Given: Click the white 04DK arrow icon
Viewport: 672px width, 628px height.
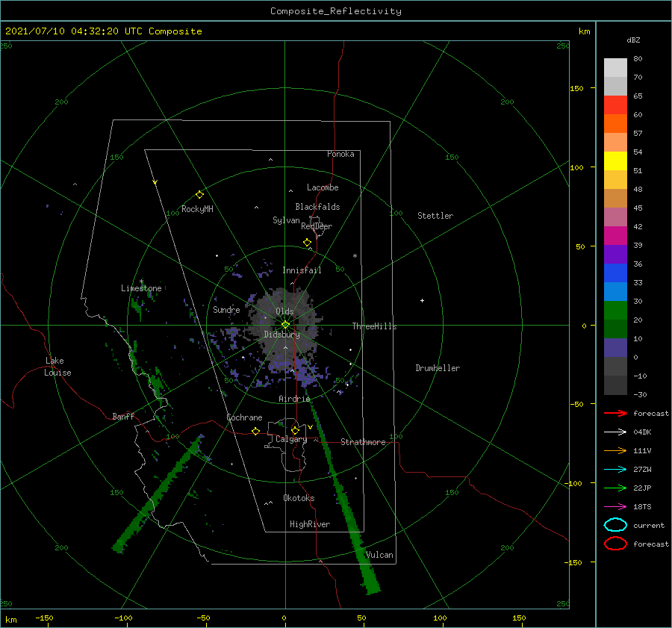Looking at the screenshot, I should coord(615,432).
